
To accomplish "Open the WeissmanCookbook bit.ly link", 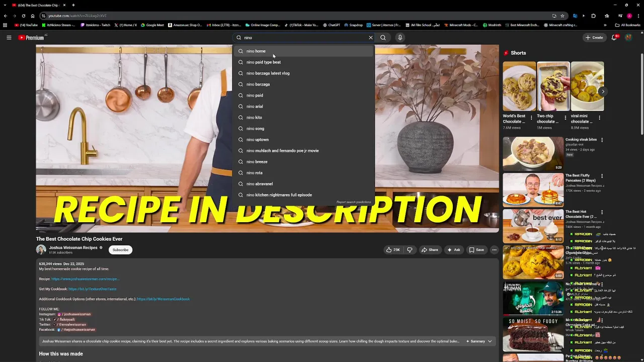I will (x=164, y=299).
